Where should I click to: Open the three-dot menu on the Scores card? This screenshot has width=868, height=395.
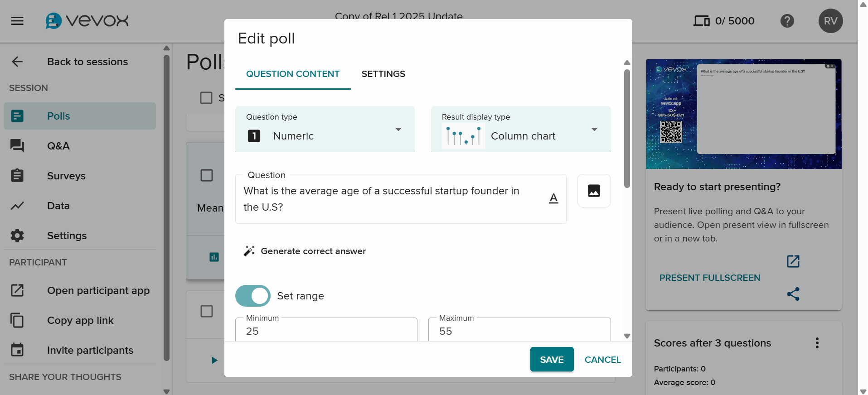[817, 343]
